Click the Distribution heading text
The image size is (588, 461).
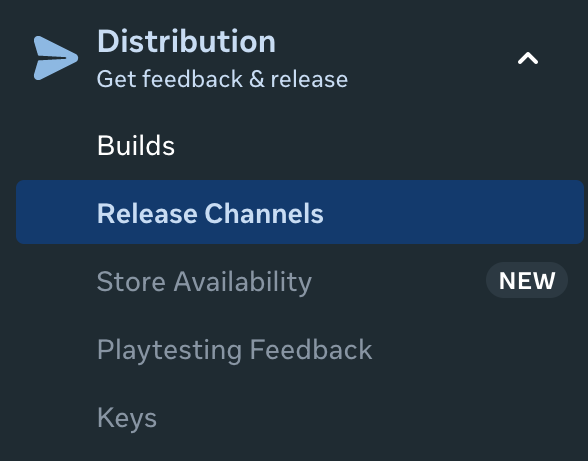point(186,41)
